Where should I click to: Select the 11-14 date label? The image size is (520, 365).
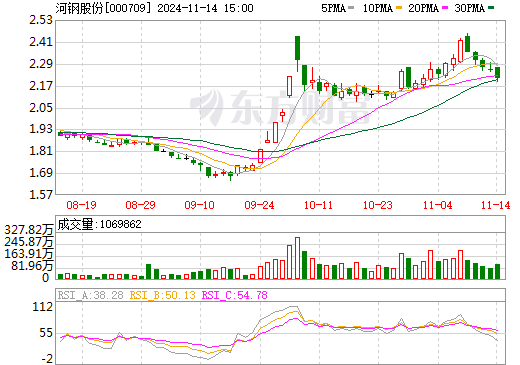(495, 205)
